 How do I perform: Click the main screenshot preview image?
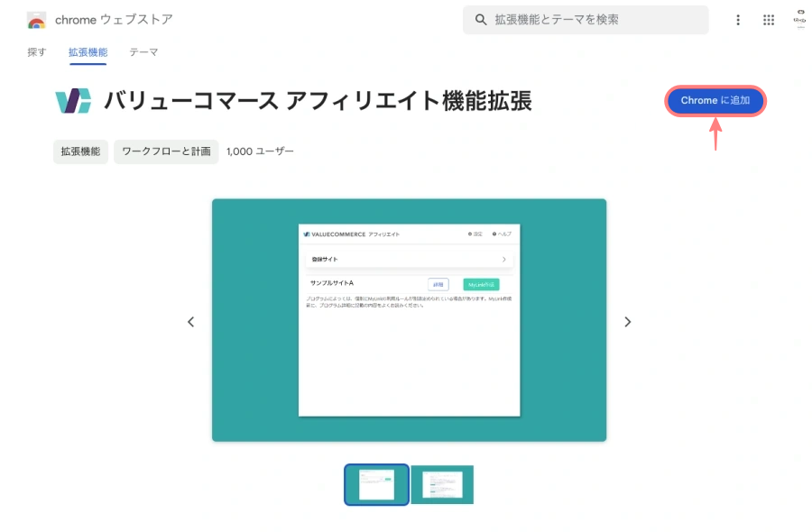[x=409, y=320]
